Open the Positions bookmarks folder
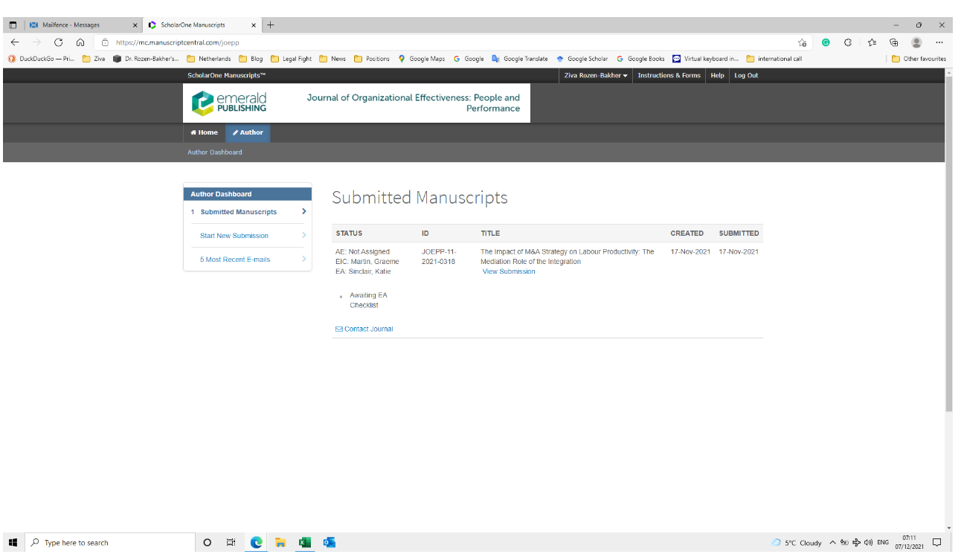This screenshot has width=961, height=560. 371,59
